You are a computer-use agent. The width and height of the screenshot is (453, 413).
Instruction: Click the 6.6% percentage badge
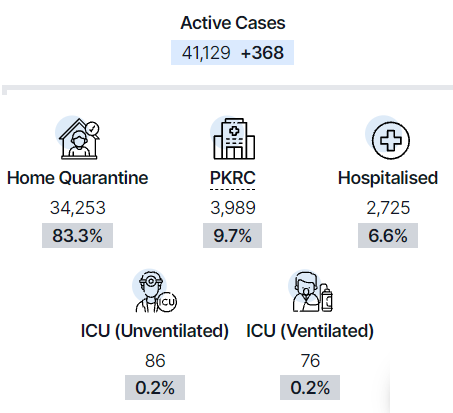point(388,236)
